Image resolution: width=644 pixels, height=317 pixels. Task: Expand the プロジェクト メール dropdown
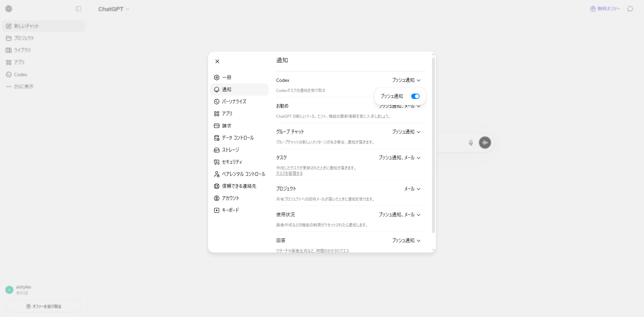coord(412,189)
